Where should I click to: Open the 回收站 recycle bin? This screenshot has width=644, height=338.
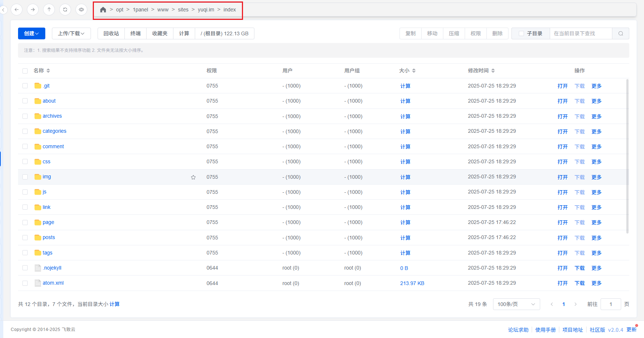tap(111, 33)
